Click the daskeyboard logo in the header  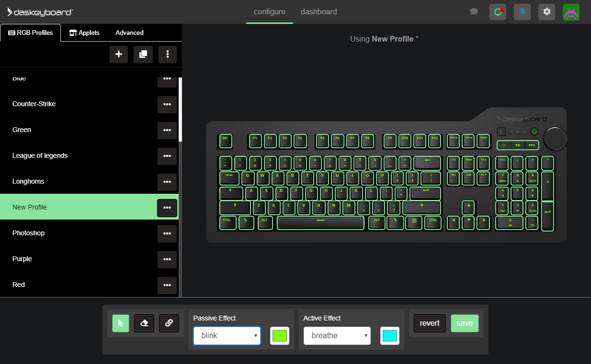click(40, 12)
